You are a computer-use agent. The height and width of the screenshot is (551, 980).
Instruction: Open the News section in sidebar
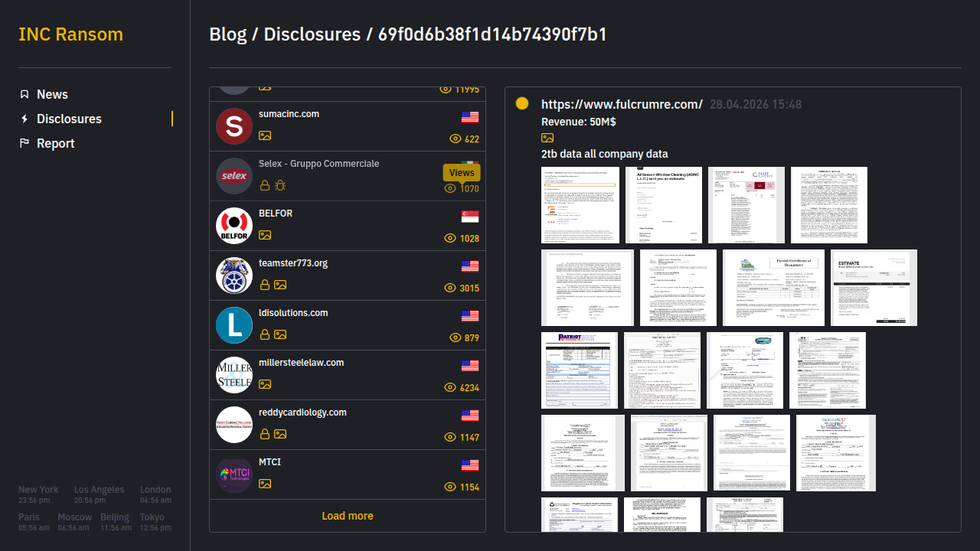pyautogui.click(x=52, y=94)
